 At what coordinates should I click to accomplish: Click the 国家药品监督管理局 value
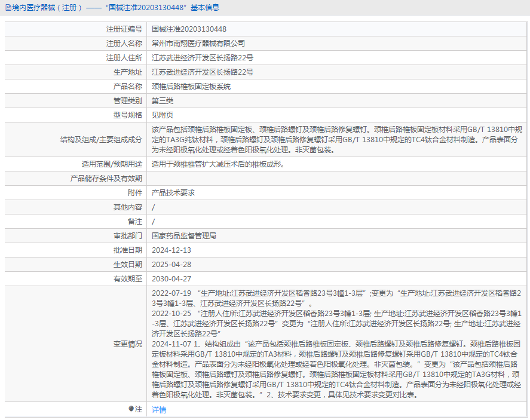[x=184, y=236]
